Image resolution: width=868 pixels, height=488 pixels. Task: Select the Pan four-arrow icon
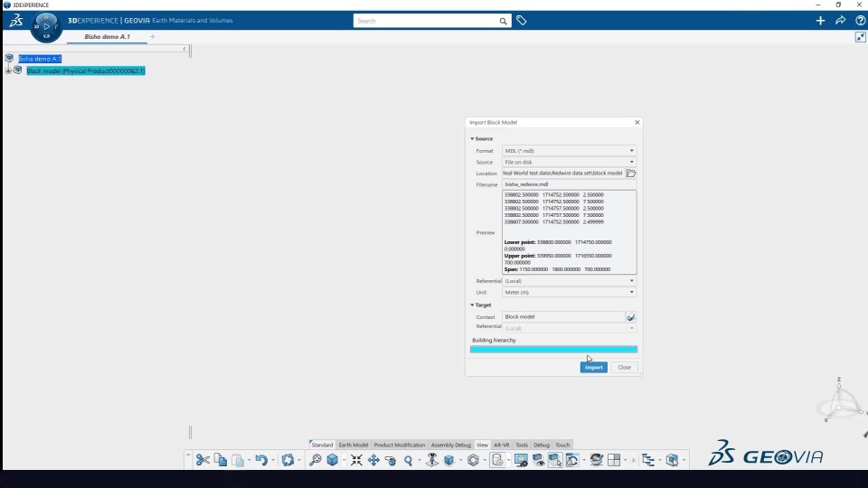click(373, 460)
